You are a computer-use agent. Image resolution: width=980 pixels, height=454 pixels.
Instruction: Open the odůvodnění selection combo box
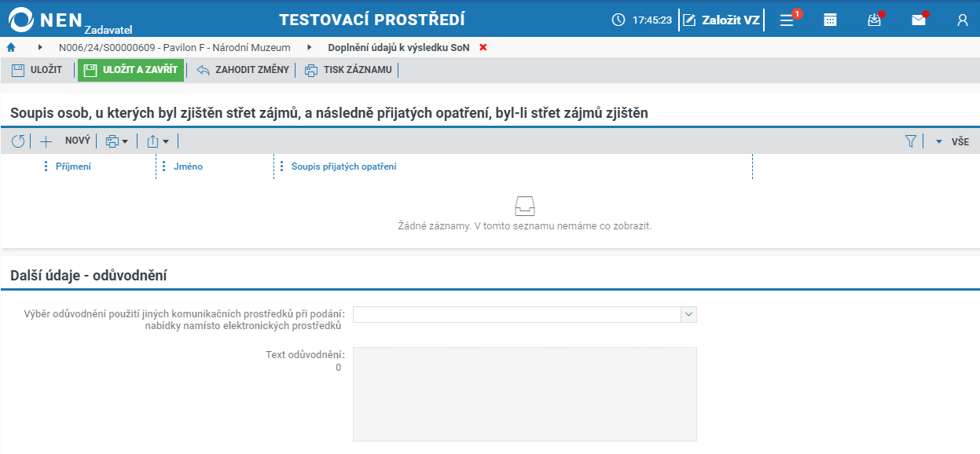[x=525, y=314]
